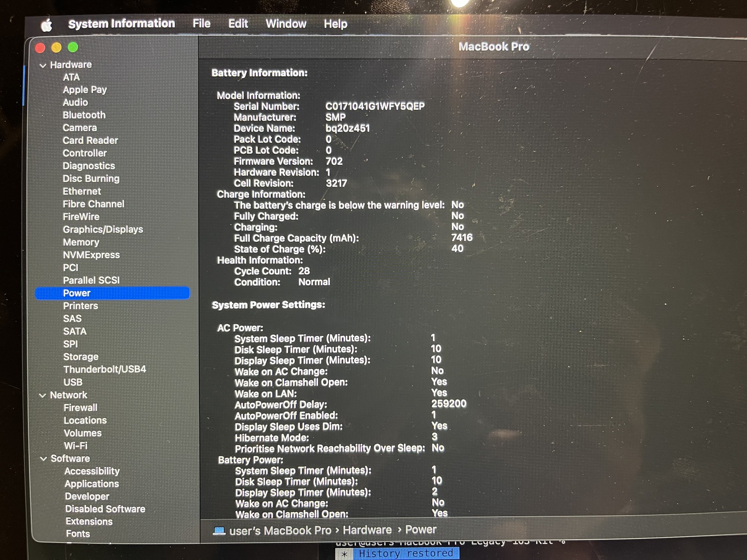747x560 pixels.
Task: Select Disabled Software in the sidebar
Action: 105,509
